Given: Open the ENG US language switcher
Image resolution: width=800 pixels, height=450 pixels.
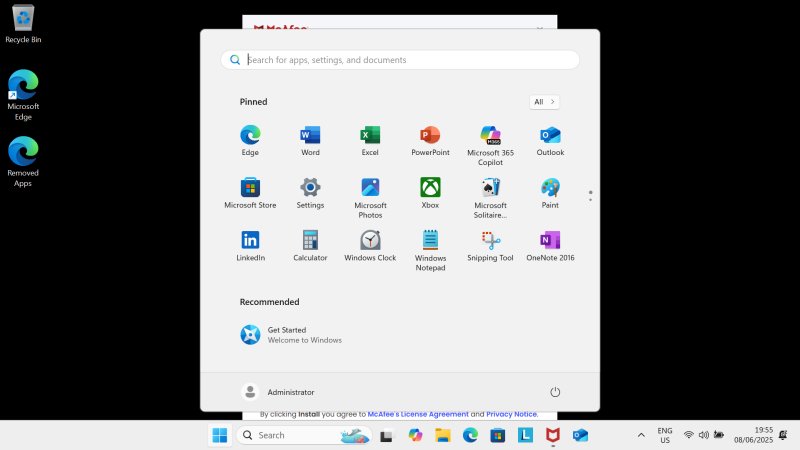Looking at the screenshot, I should (x=665, y=435).
